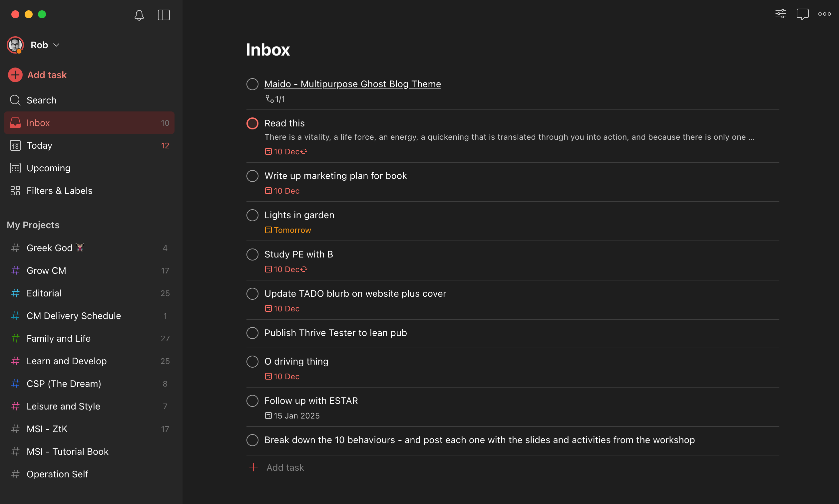Viewport: 839px width, 504px height.
Task: Open the Grow CM project
Action: [x=46, y=270]
